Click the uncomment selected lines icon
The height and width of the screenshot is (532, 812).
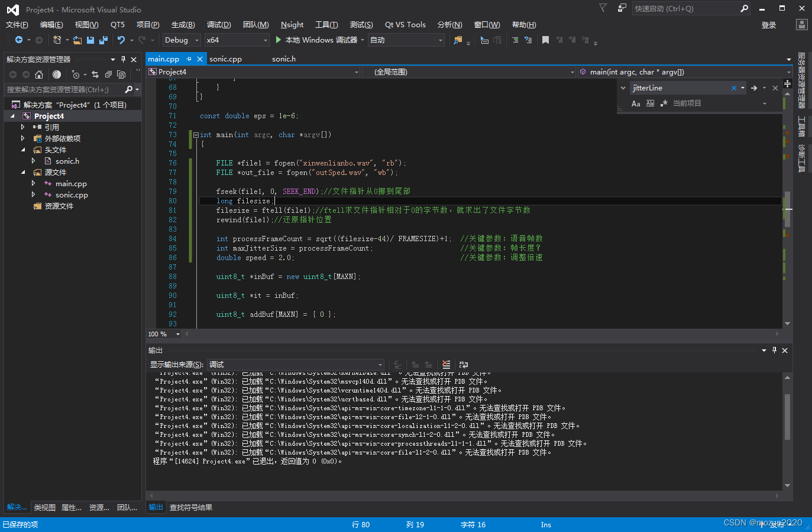tap(528, 40)
